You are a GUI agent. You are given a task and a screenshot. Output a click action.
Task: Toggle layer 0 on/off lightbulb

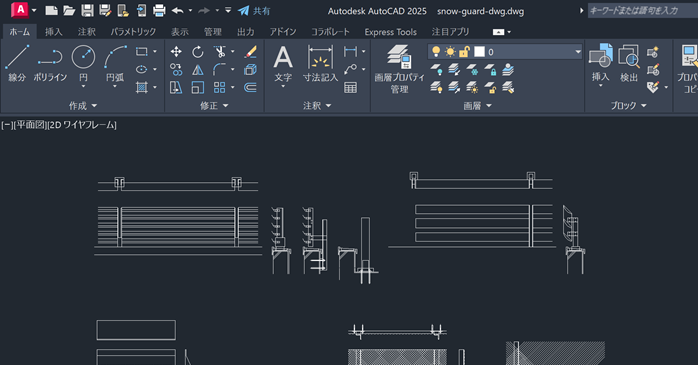436,52
